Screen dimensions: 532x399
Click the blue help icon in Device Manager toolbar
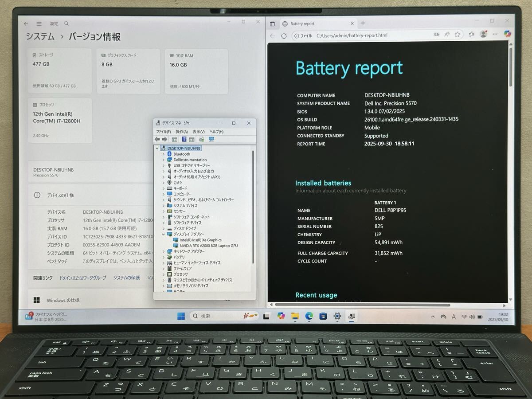[x=184, y=139]
